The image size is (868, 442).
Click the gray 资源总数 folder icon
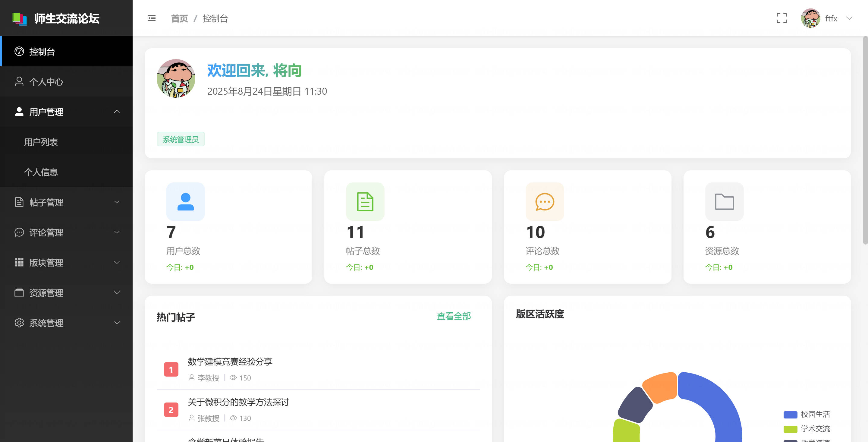(724, 202)
